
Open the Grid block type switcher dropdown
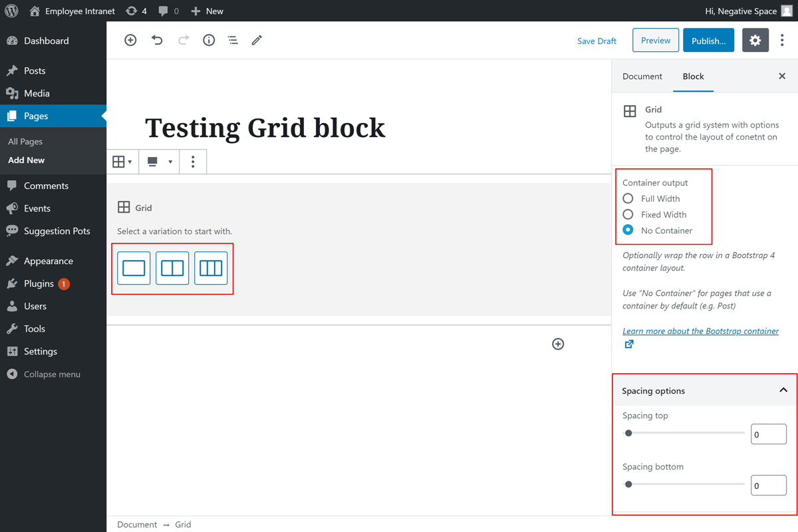coord(122,162)
